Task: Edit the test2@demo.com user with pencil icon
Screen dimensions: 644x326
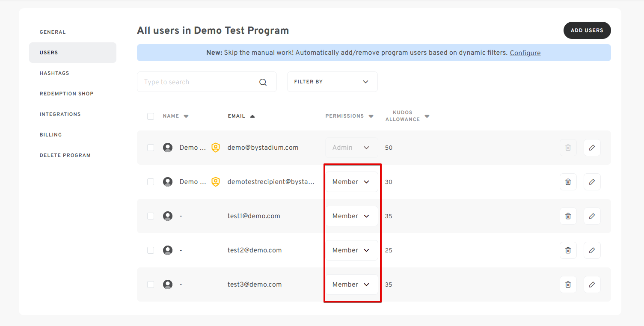Action: 592,250
